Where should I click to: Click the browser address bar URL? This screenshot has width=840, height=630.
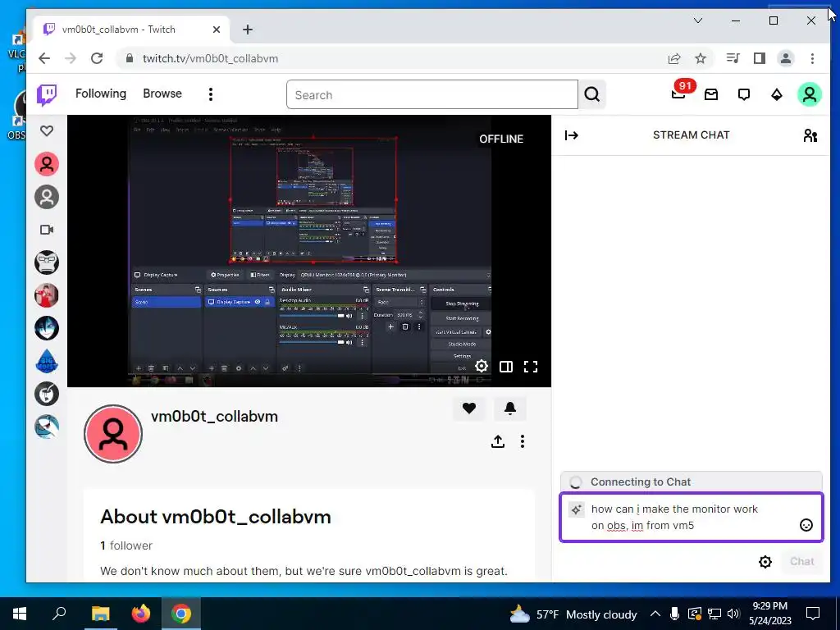pos(210,58)
